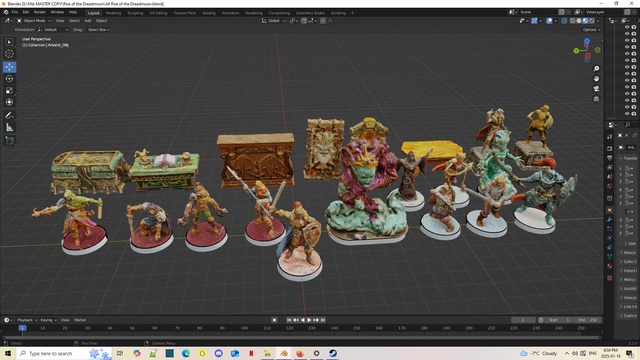The width and height of the screenshot is (640, 360).
Task: Open the Render properties tab
Action: point(610,148)
